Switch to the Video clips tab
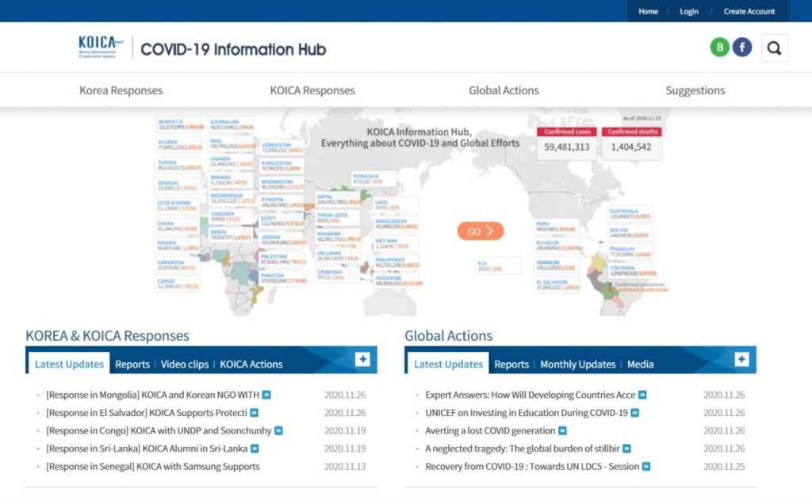The width and height of the screenshot is (812, 504). point(185,365)
